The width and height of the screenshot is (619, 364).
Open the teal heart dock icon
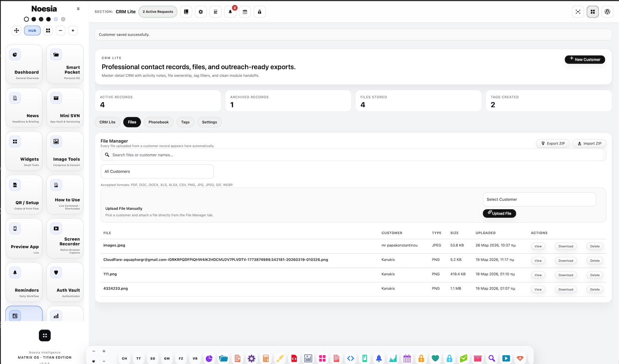click(x=435, y=359)
